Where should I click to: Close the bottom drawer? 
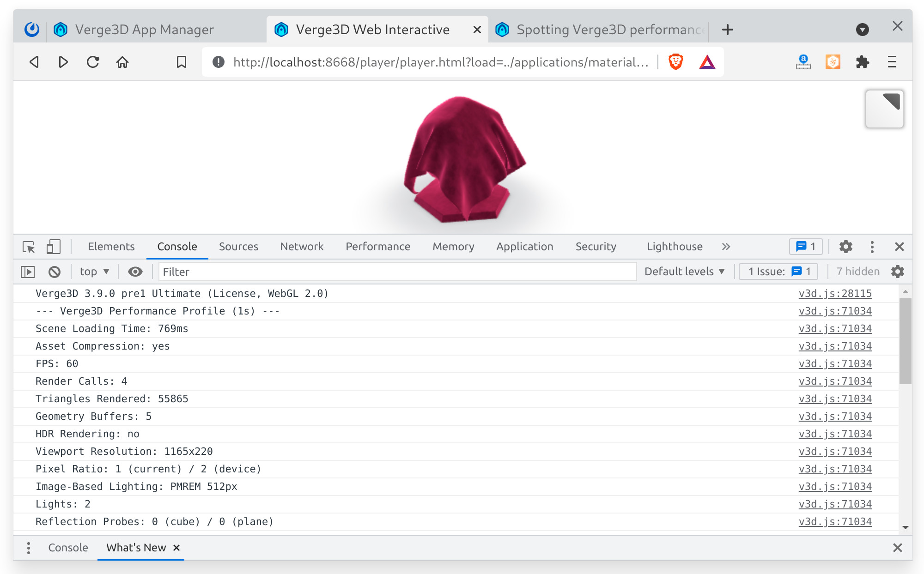(897, 548)
